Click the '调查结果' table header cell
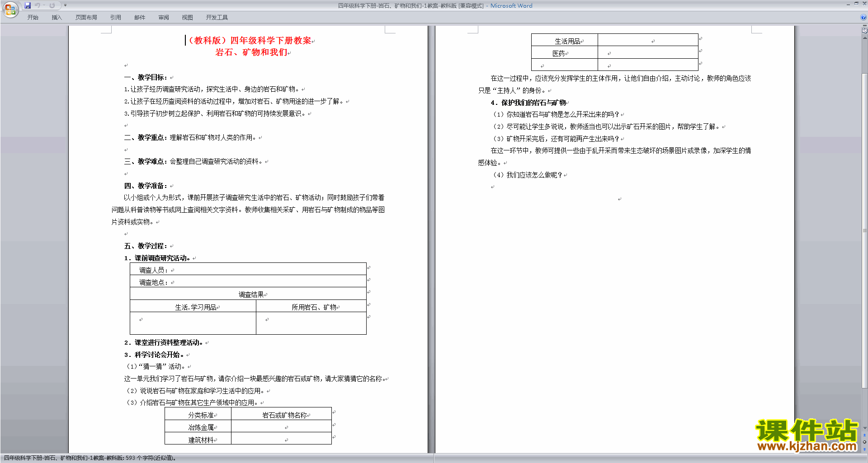Viewport: 868px width, 463px height. pos(248,294)
